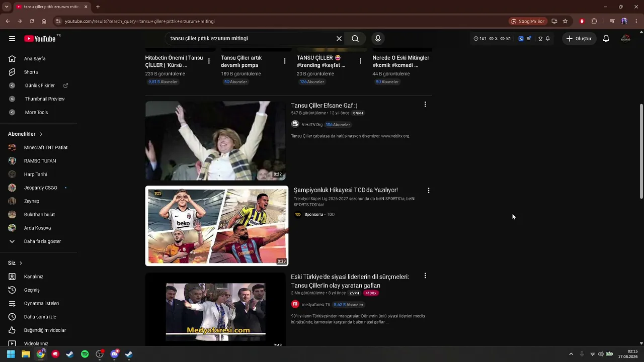Open volume control in system tray
This screenshot has height=362, width=644.
(601, 354)
